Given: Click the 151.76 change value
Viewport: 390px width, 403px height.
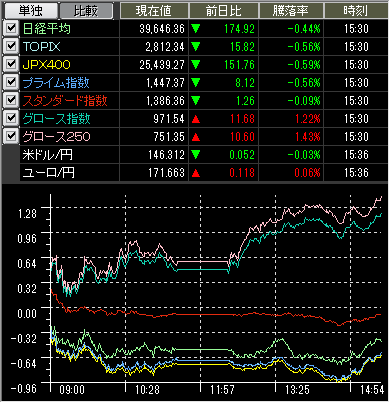Looking at the screenshot, I should pos(239,65).
